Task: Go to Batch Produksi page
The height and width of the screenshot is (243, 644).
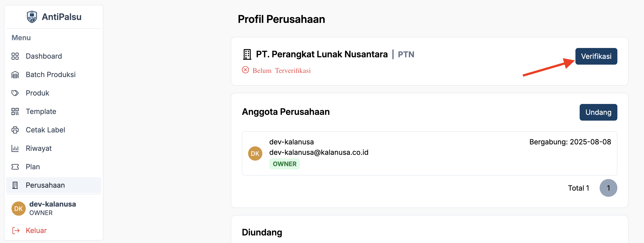Action: point(51,75)
